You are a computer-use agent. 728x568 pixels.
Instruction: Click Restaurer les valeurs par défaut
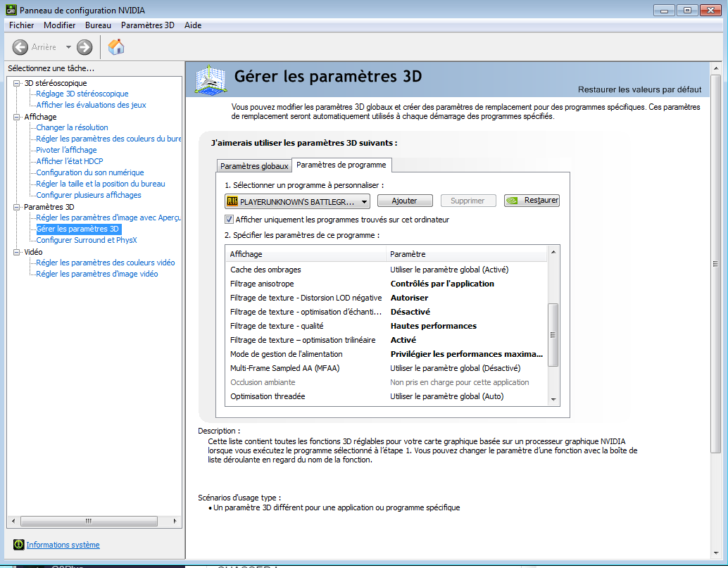[639, 89]
